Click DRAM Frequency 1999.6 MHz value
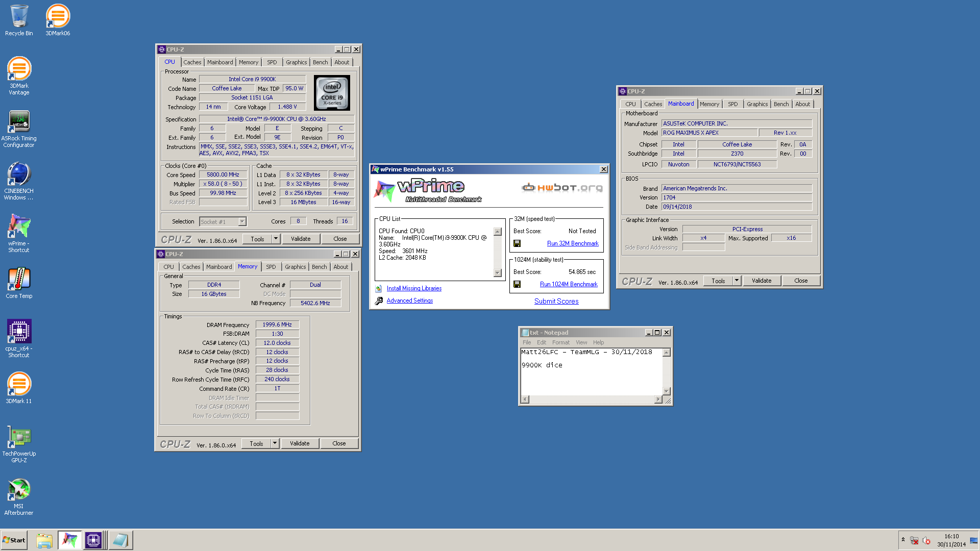Image resolution: width=980 pixels, height=551 pixels. tap(277, 324)
